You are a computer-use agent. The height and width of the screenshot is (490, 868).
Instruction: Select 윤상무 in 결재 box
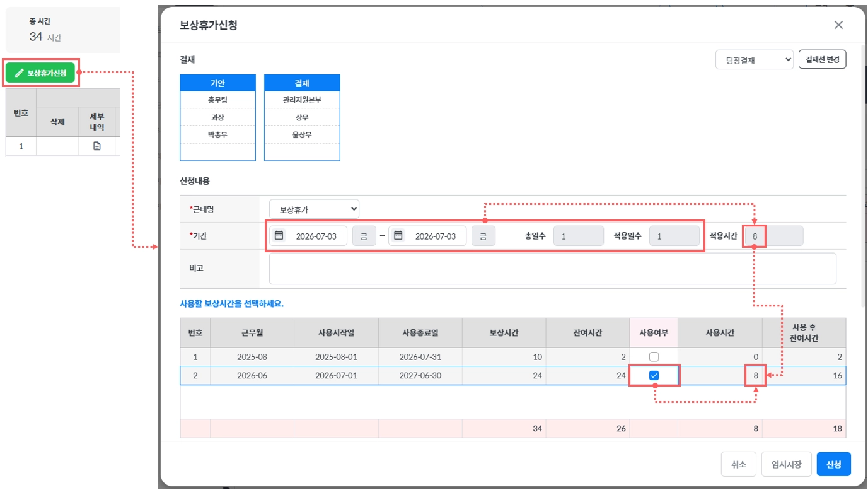click(x=302, y=135)
